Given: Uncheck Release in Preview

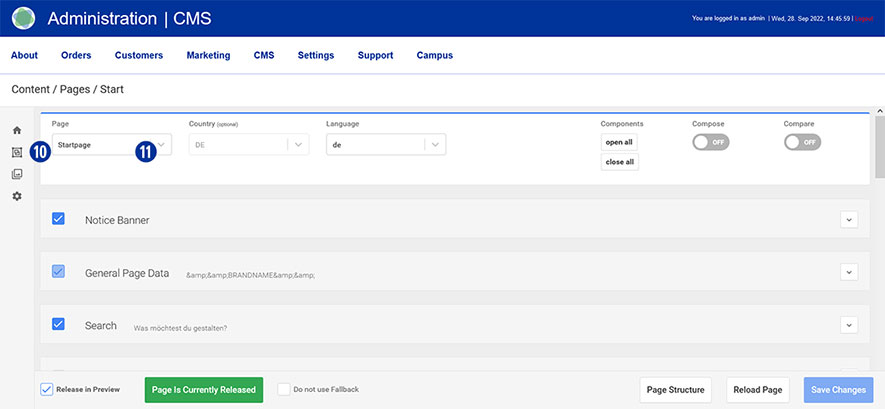Looking at the screenshot, I should pyautogui.click(x=47, y=389).
